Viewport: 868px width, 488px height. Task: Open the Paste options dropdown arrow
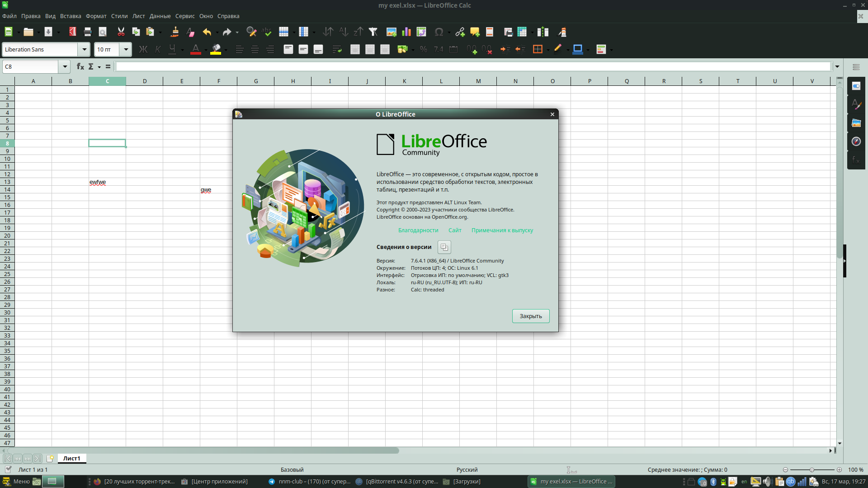(x=160, y=32)
